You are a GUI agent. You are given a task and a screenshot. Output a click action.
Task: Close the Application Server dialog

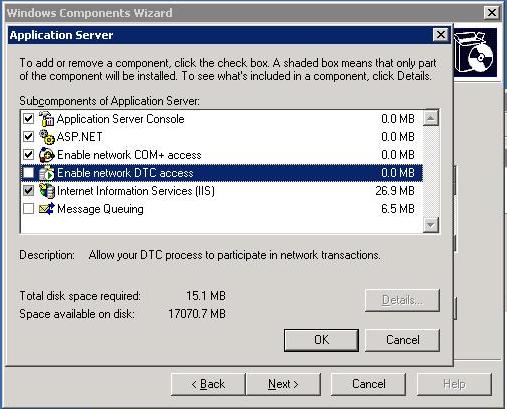(x=441, y=35)
